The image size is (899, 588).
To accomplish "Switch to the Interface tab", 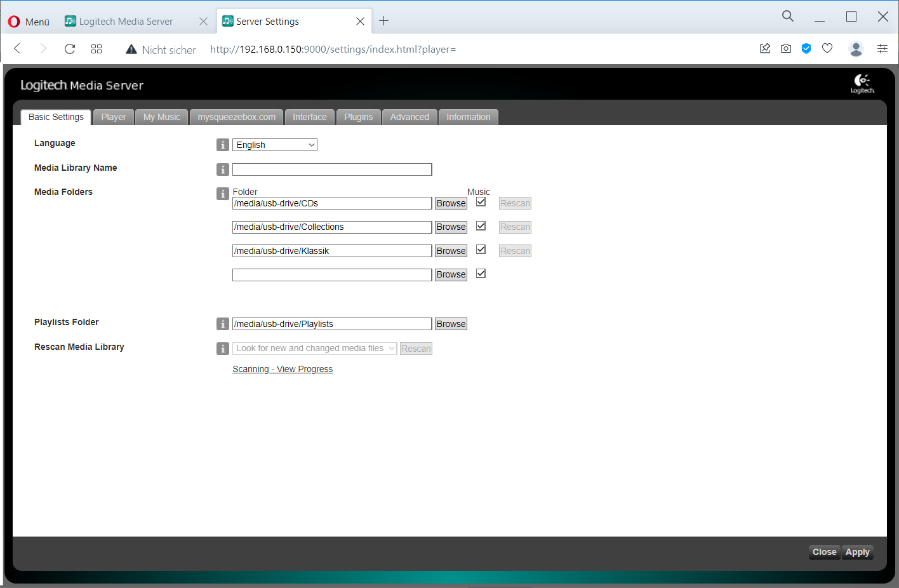I will pos(310,117).
